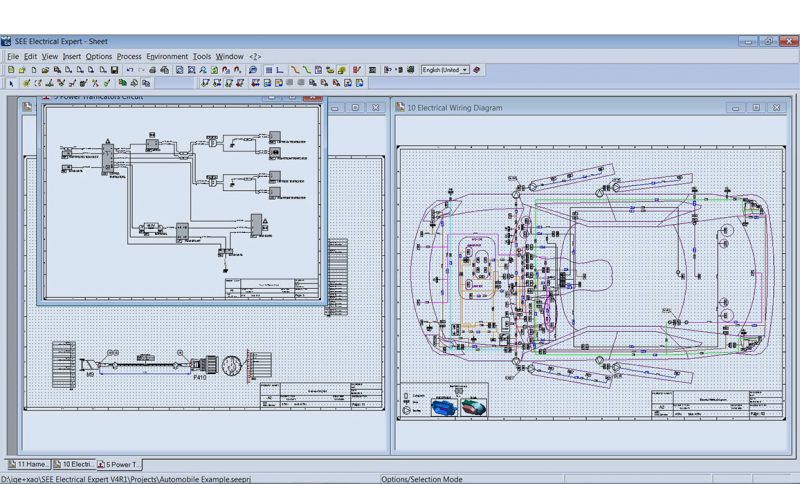This screenshot has width=800, height=484.
Task: Click the diamond shapes icon in second toolbar
Action: click(134, 83)
